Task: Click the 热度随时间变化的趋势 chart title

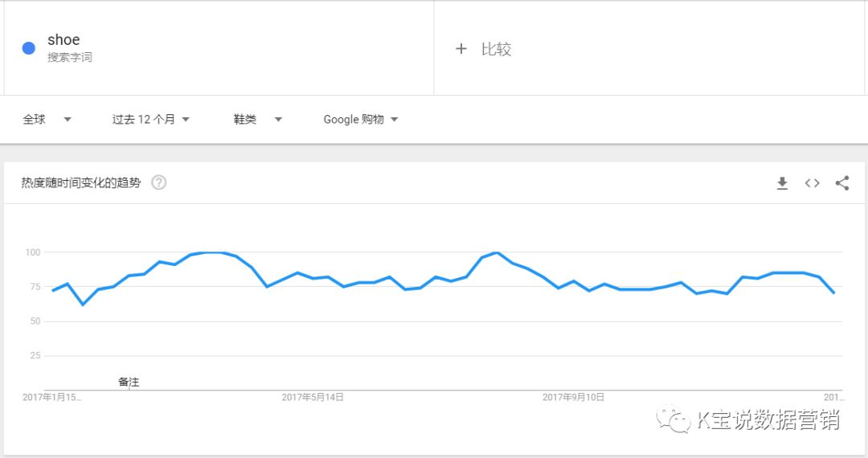Action: click(81, 182)
